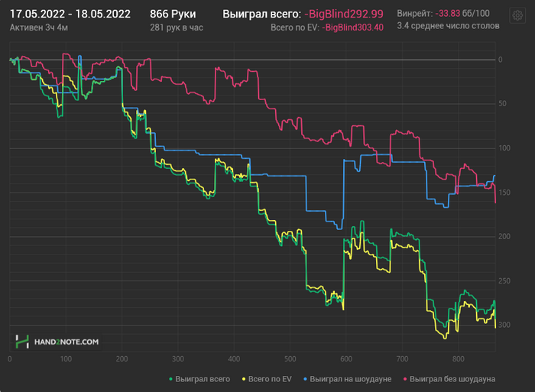The width and height of the screenshot is (535, 392).
Task: Click the '866 Руки' hands count
Action: pyautogui.click(x=173, y=14)
